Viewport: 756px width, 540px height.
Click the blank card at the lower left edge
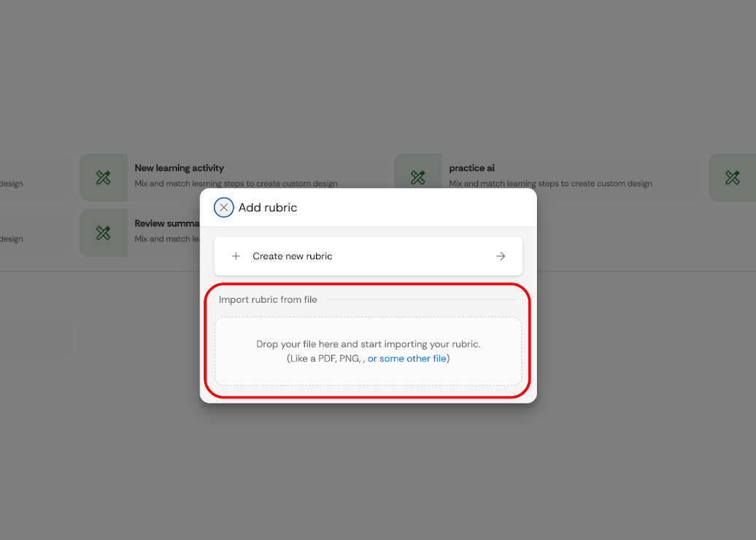(x=35, y=339)
